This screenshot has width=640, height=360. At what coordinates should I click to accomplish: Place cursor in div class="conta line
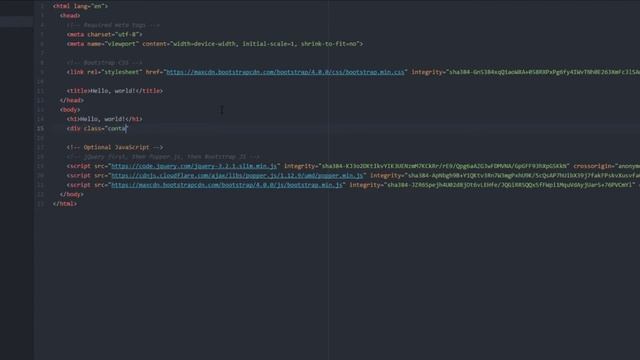pyautogui.click(x=97, y=128)
